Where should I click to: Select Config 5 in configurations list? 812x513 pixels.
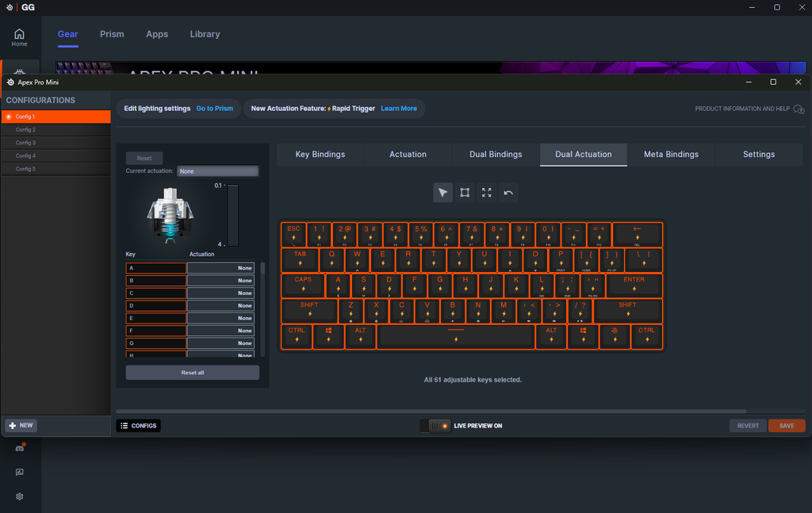[56, 169]
